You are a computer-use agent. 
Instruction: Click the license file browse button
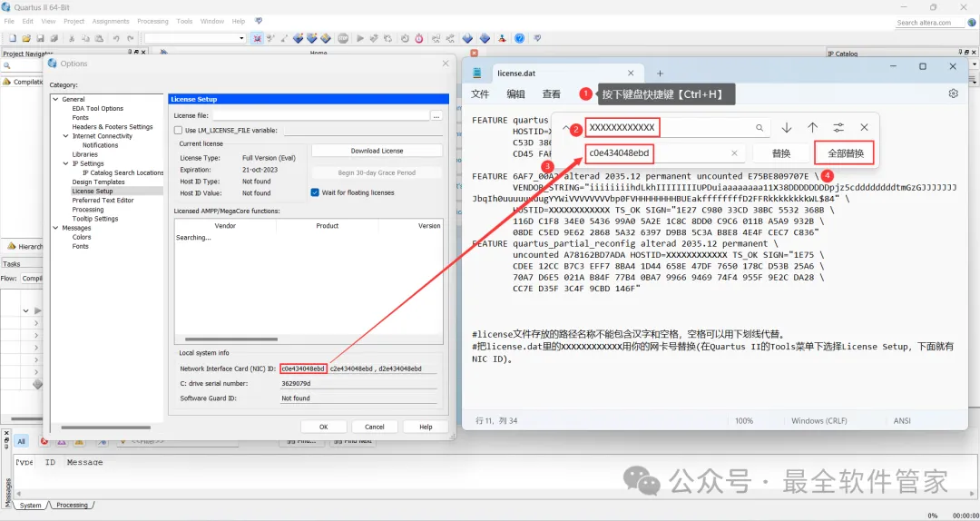coord(436,115)
